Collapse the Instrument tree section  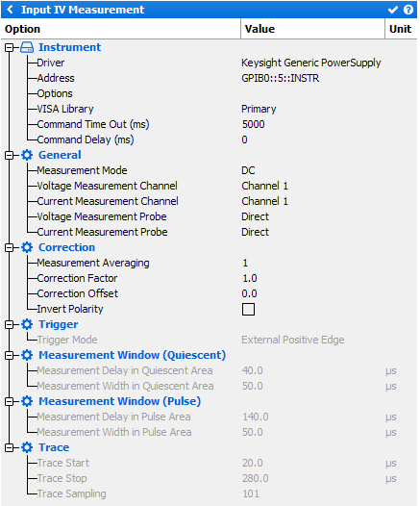(x=9, y=48)
